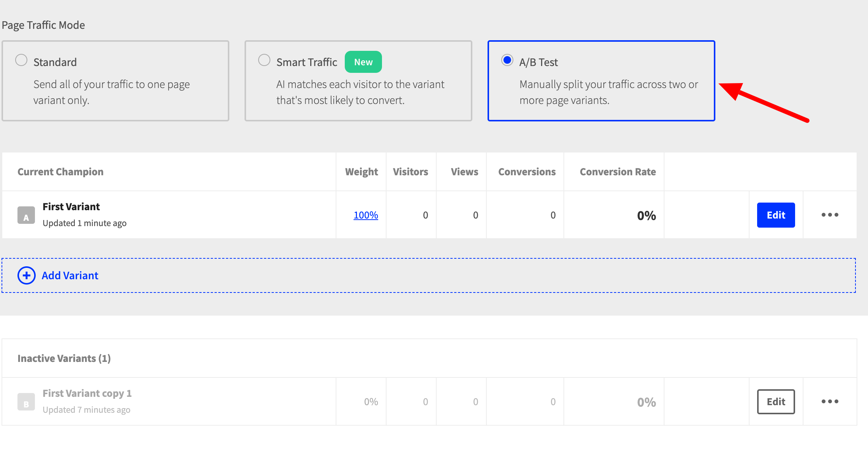Image resolution: width=868 pixels, height=456 pixels.
Task: Click the Standard mode description text
Action: coord(111,92)
